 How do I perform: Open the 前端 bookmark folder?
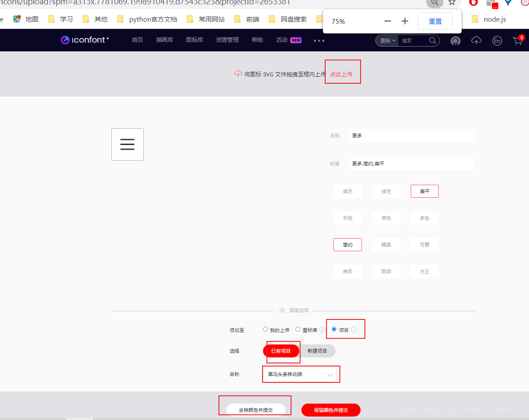(247, 19)
